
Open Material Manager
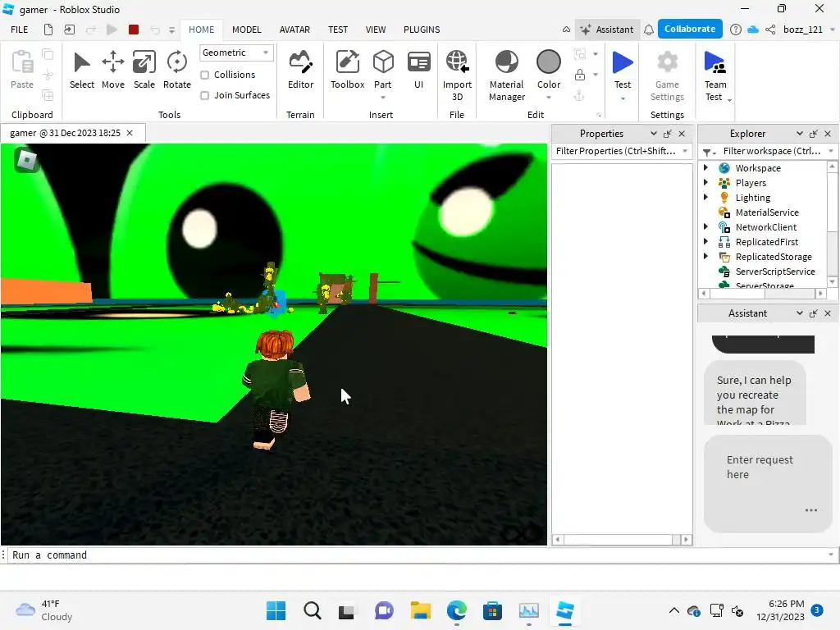[506, 75]
